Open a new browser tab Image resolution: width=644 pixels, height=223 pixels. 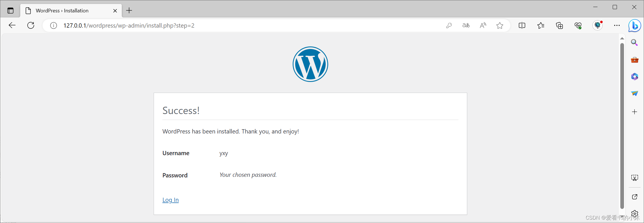[129, 11]
